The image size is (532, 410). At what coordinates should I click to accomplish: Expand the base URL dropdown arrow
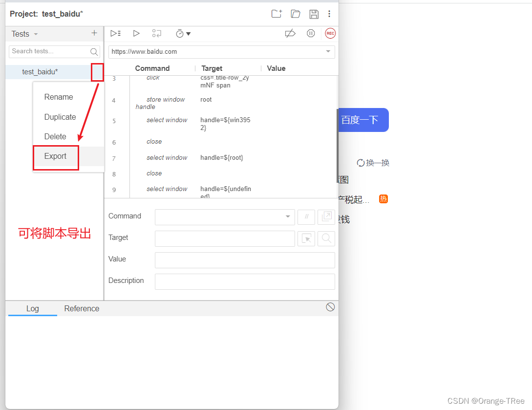(x=328, y=51)
